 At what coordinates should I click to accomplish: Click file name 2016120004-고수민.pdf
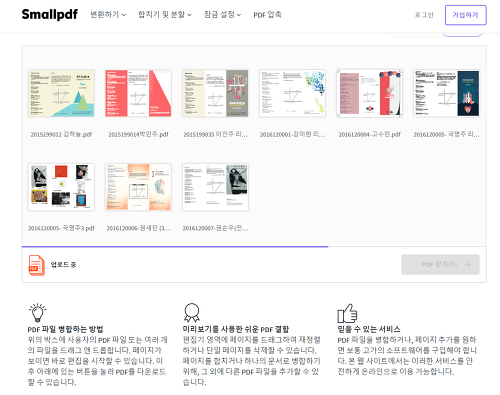point(369,134)
